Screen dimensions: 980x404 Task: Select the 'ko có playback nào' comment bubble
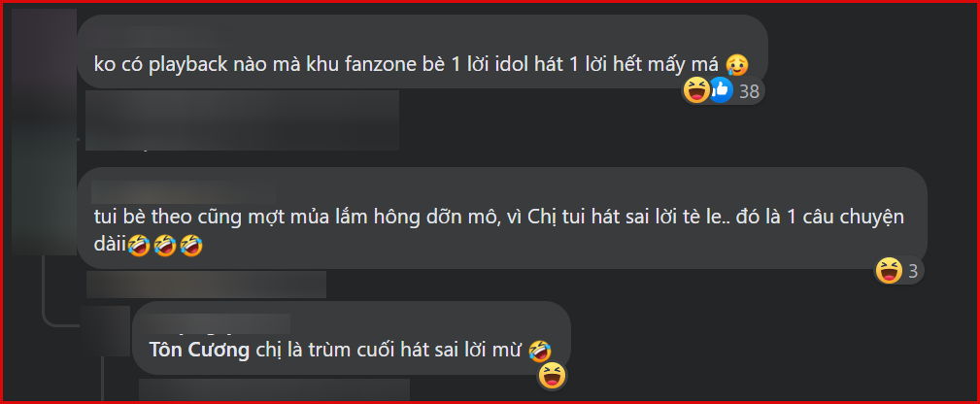click(x=422, y=51)
